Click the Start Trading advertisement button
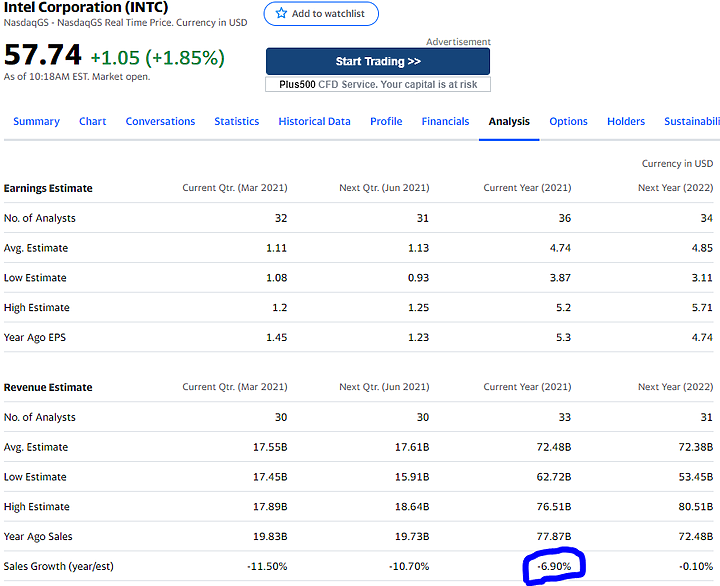Viewport: 720px width, 586px height. tap(378, 61)
